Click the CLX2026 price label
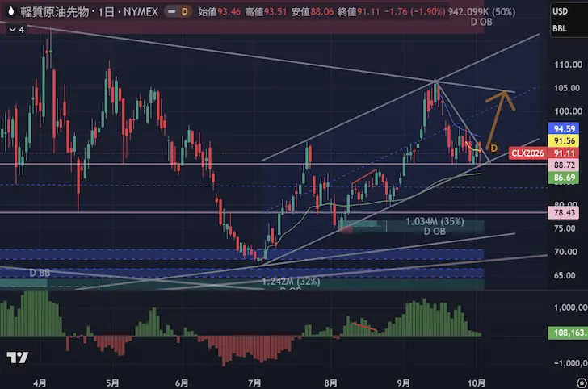Screen dimensions: 588x389 pyautogui.click(x=527, y=153)
